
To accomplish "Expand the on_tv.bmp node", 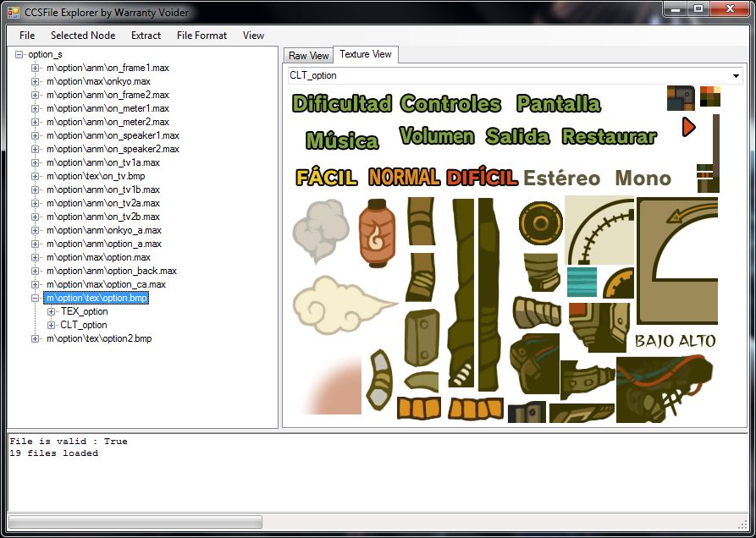I will [35, 176].
